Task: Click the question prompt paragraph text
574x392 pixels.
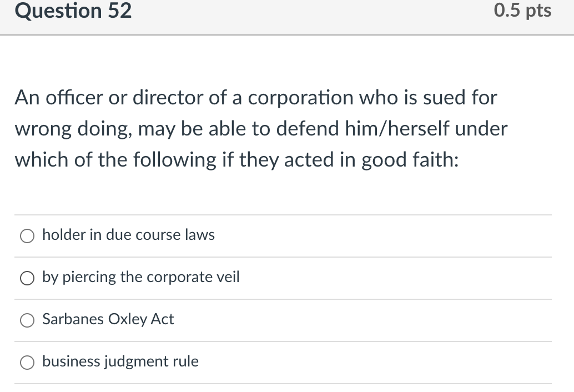Action: (x=261, y=128)
